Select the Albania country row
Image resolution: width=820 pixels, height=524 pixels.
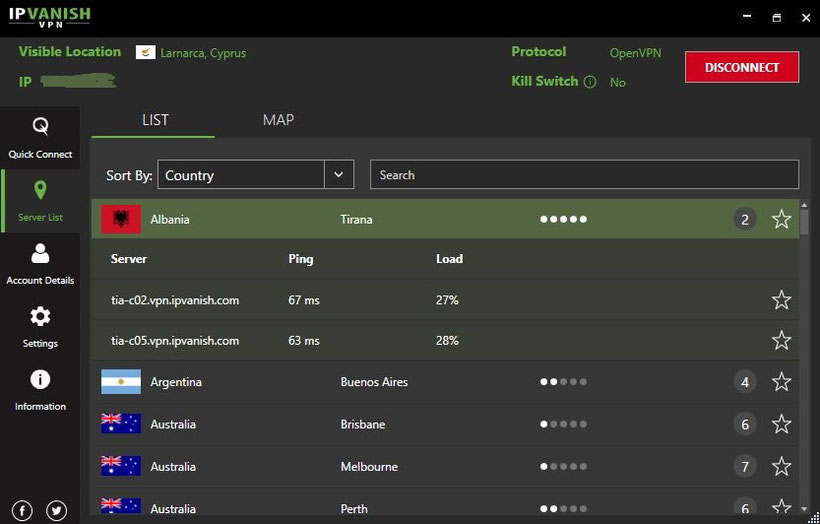445,219
